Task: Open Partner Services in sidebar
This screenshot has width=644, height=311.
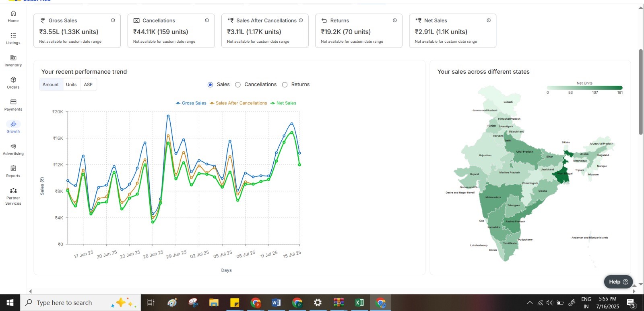Action: 13,191
